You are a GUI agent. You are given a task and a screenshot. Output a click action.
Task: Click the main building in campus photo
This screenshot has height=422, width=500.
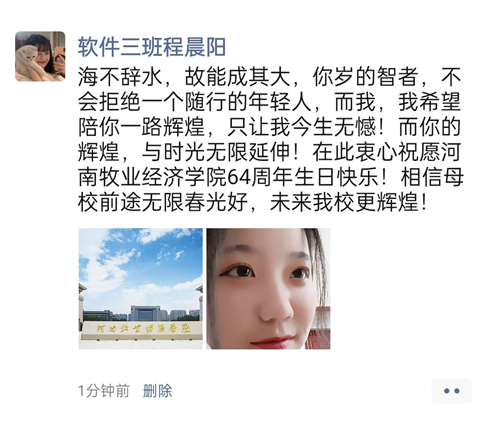click(145, 313)
